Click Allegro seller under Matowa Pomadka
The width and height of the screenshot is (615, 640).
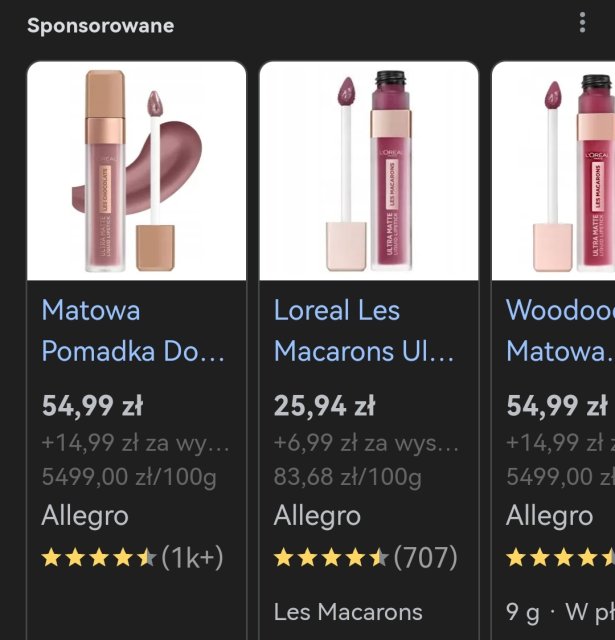click(x=85, y=516)
